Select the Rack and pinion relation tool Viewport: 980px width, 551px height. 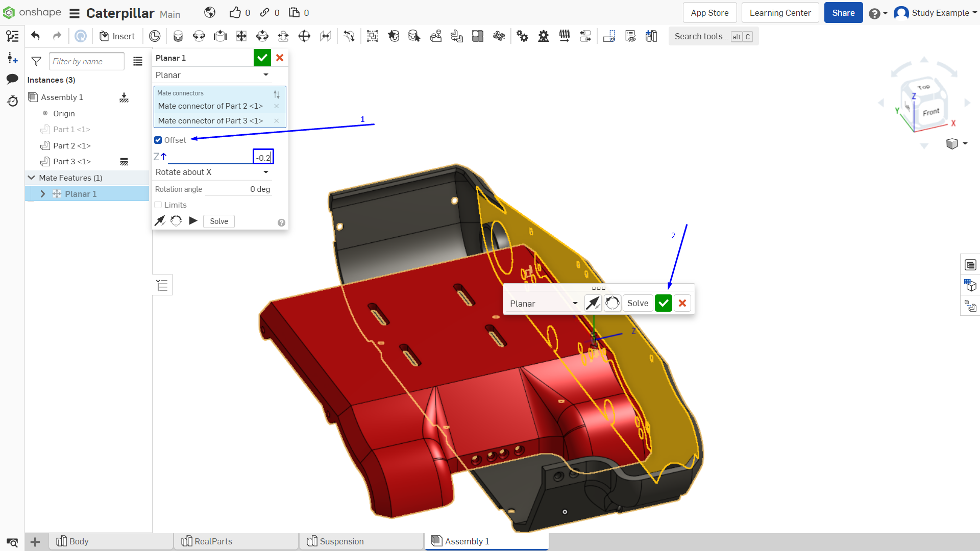[544, 36]
